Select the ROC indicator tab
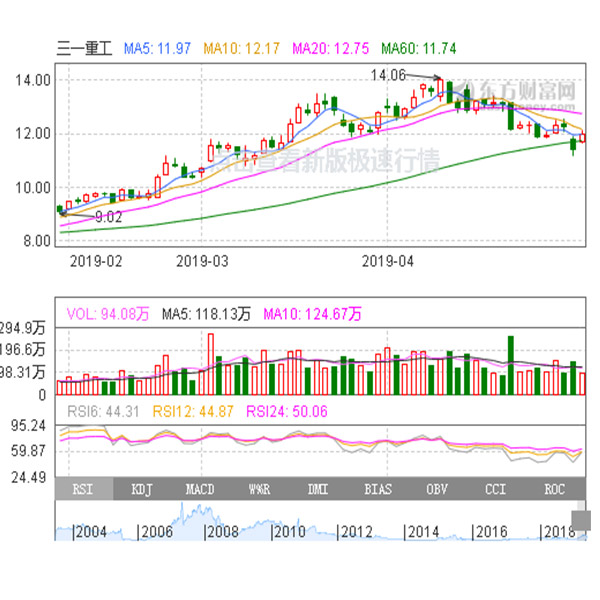 coord(553,490)
